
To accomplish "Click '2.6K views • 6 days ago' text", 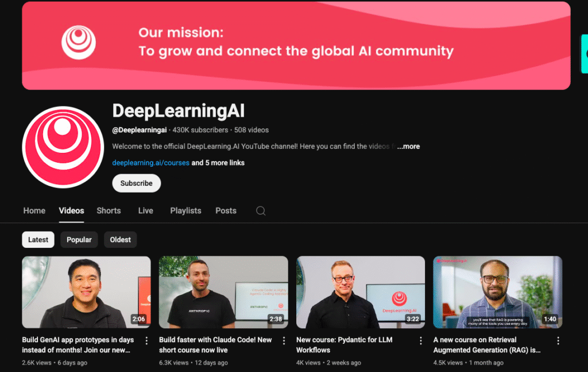I will (55, 363).
